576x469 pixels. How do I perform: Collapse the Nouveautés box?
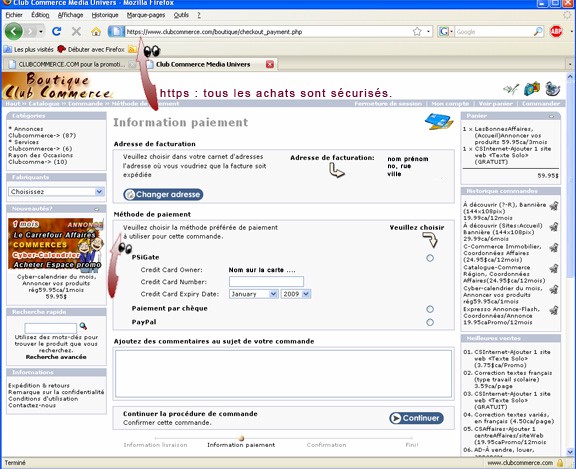click(x=97, y=209)
